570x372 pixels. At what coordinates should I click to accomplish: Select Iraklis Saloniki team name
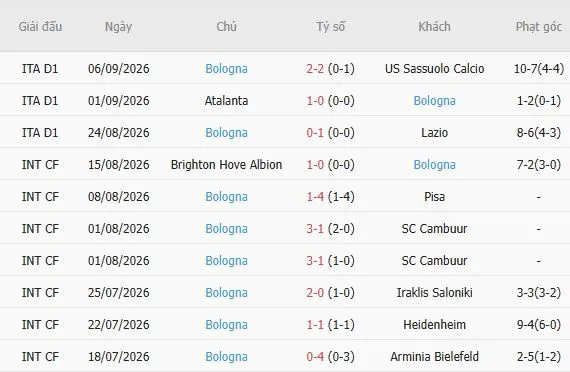click(x=434, y=293)
